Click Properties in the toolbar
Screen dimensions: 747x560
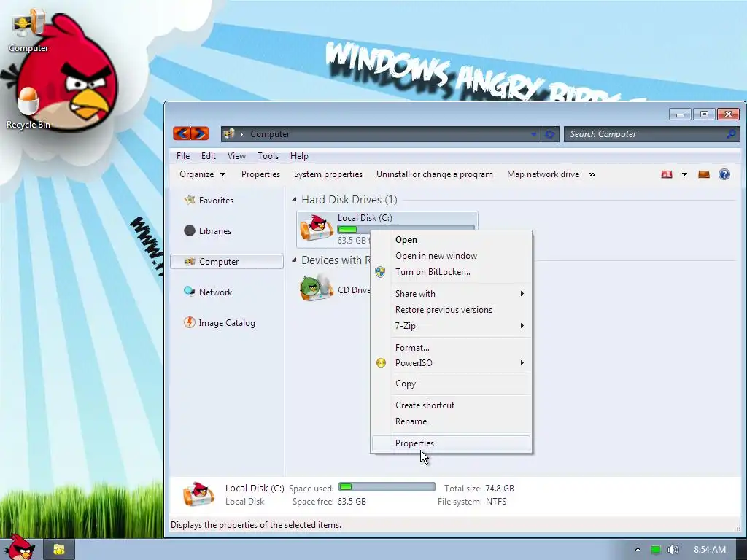coord(260,174)
